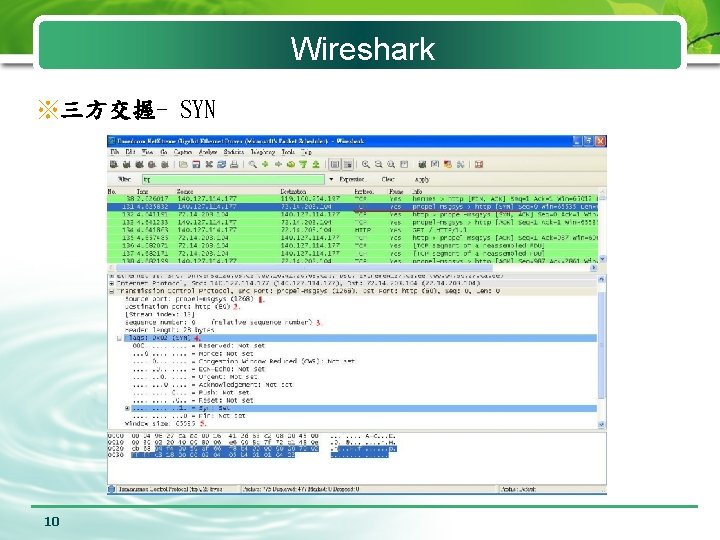Viewport: 720px width, 540px height.
Task: Zoom out toolbar icon
Action: coord(379,164)
